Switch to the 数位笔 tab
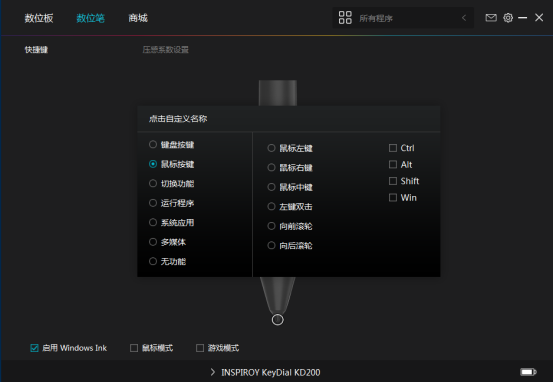The image size is (554, 382). point(90,18)
